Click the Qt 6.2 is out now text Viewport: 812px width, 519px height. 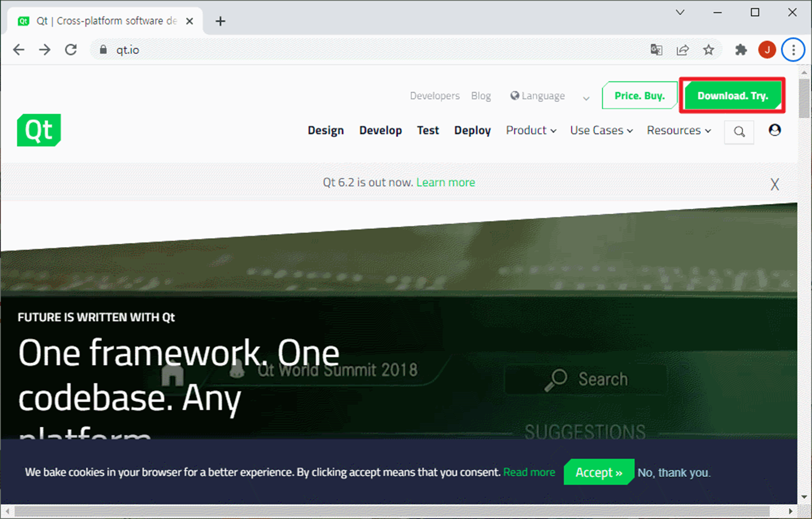[x=368, y=182]
